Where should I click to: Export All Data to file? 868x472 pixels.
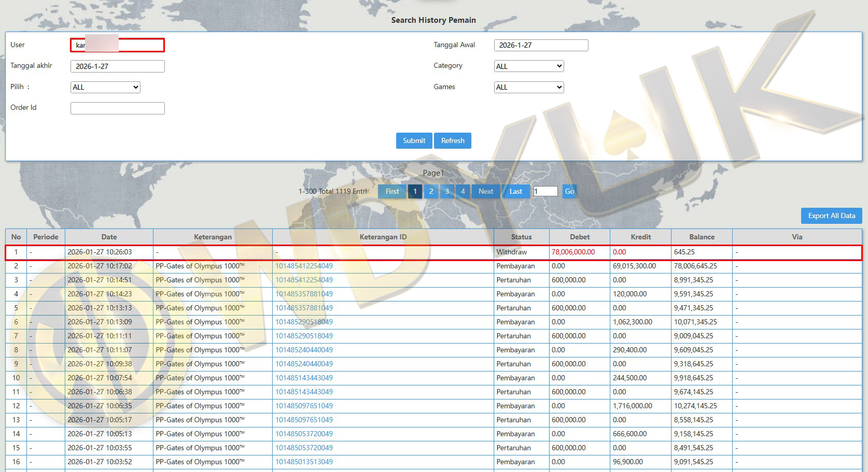[831, 216]
